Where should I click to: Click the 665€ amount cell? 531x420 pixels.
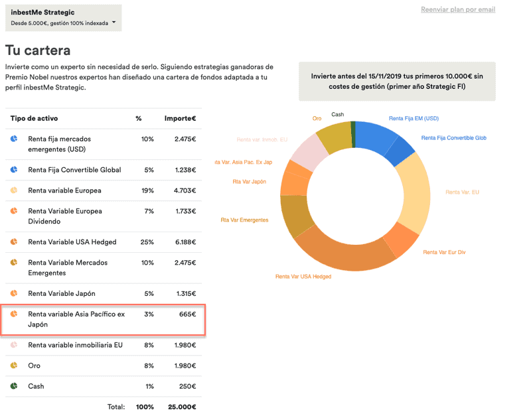pos(188,314)
